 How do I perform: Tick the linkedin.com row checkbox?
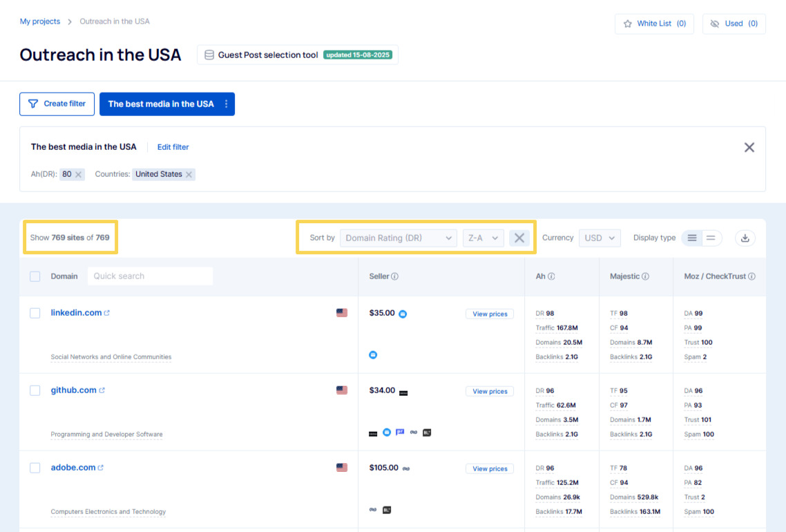tap(35, 313)
